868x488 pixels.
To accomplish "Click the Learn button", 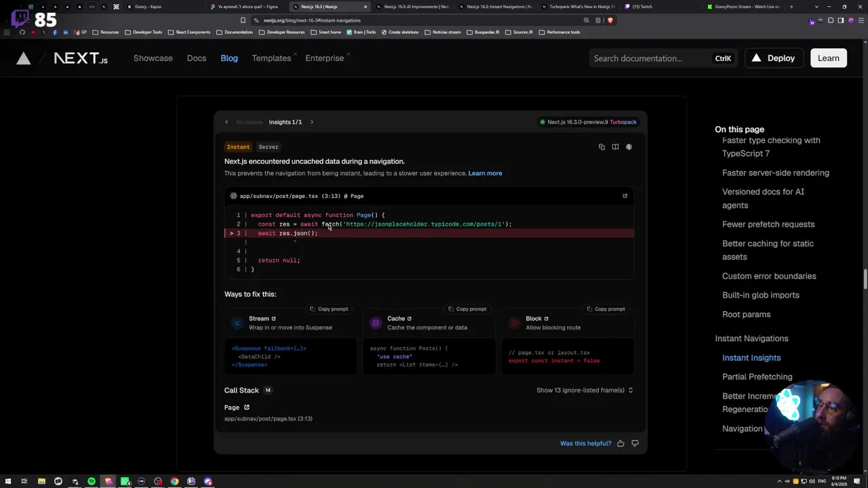I will tap(829, 58).
